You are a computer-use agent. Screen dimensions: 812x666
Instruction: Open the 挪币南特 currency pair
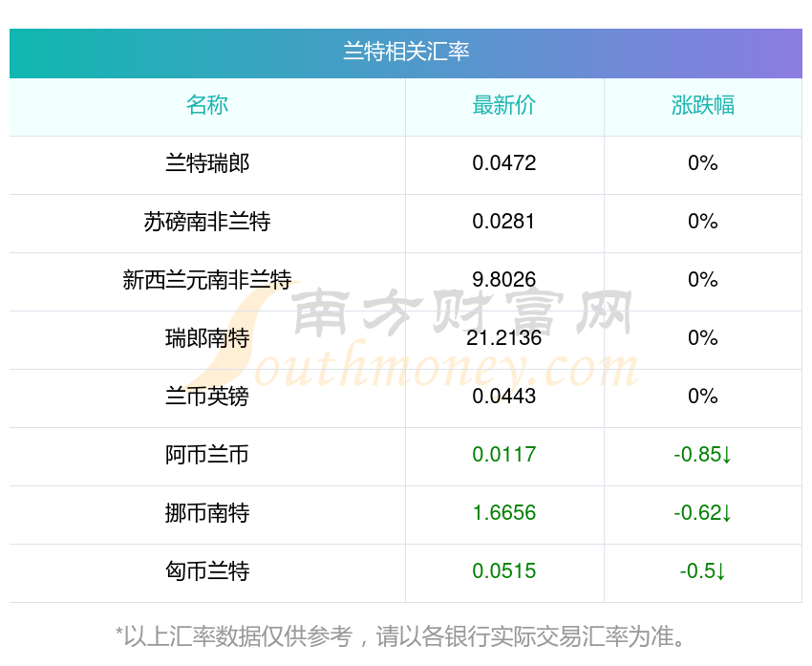click(207, 513)
